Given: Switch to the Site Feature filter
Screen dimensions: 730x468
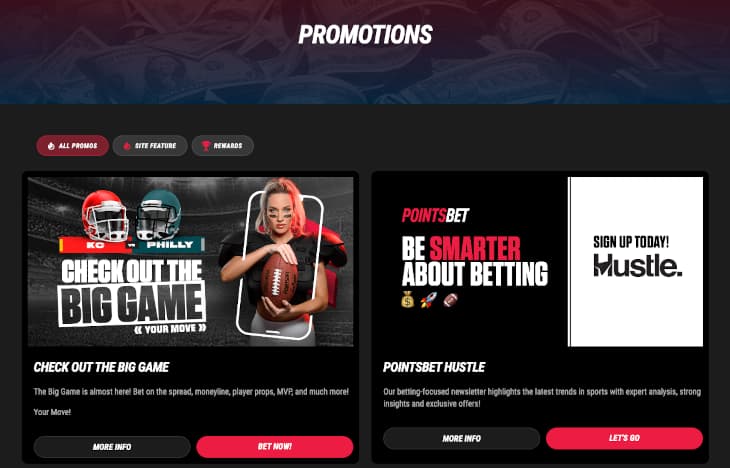Looking at the screenshot, I should pyautogui.click(x=150, y=146).
